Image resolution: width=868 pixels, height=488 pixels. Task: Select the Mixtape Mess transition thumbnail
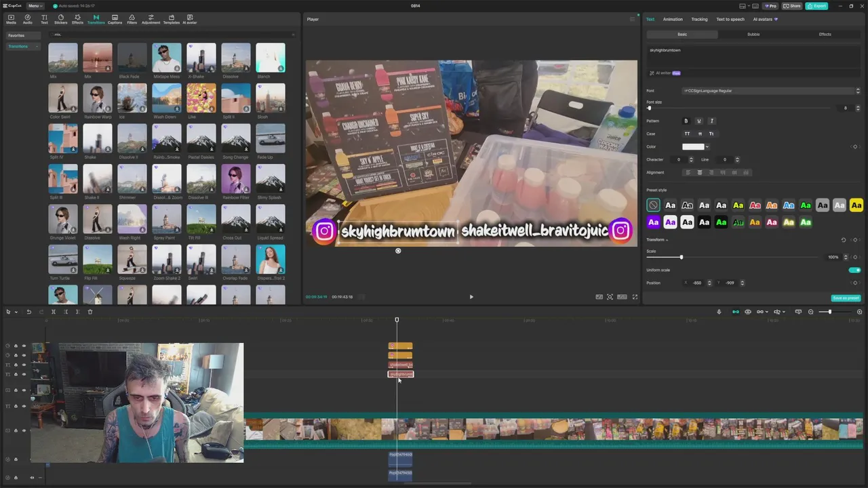[167, 58]
